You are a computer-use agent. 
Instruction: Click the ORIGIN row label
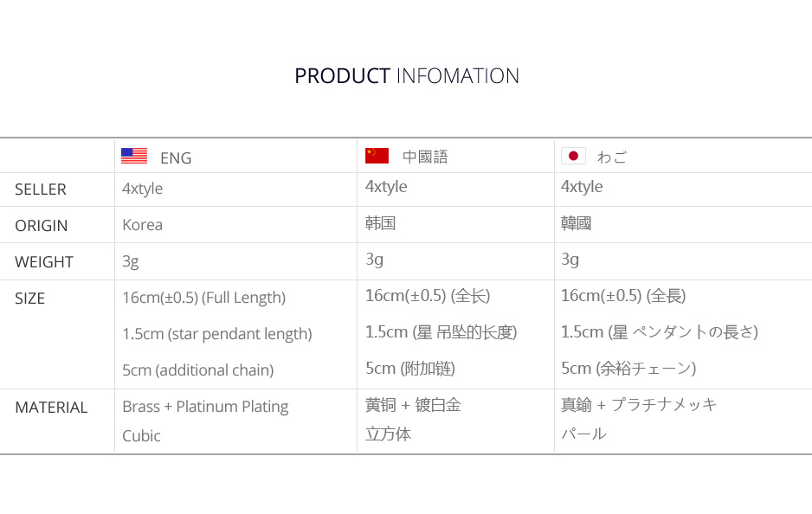coord(41,226)
